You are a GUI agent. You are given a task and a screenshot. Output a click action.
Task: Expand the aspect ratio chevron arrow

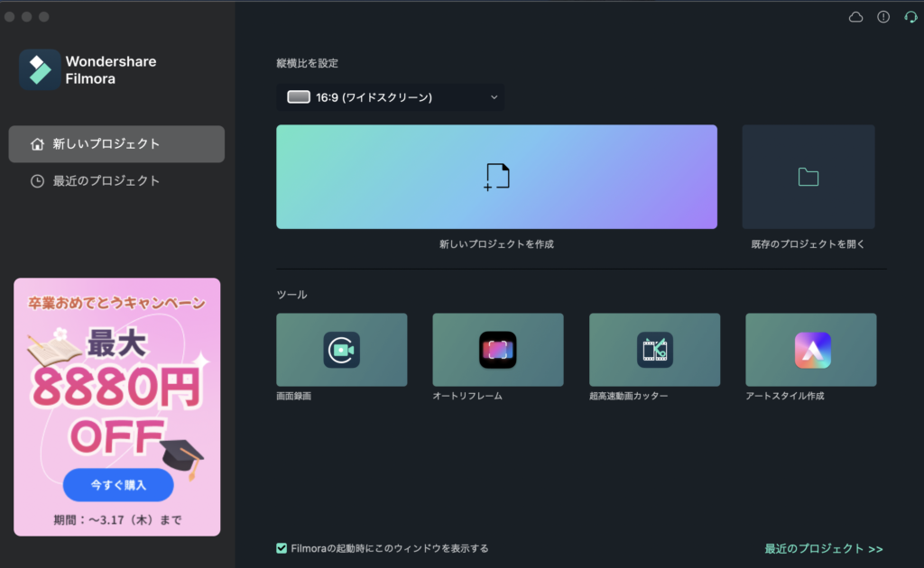(494, 97)
